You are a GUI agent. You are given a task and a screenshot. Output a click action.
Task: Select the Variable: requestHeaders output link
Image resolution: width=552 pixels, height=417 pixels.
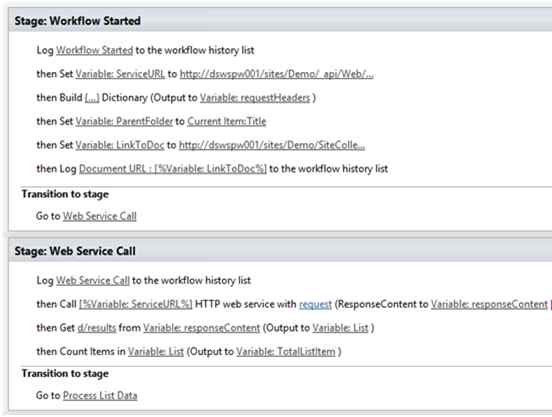(255, 97)
